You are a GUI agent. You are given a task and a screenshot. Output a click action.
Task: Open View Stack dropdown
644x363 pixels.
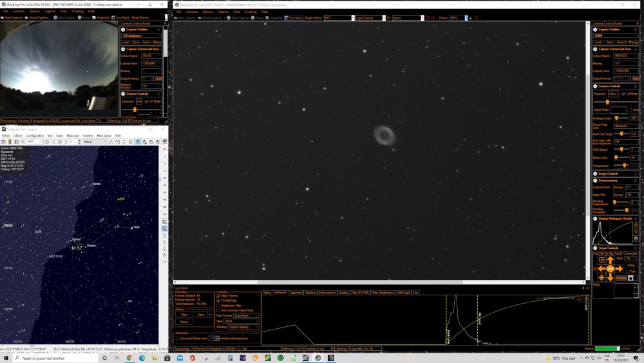(241, 321)
